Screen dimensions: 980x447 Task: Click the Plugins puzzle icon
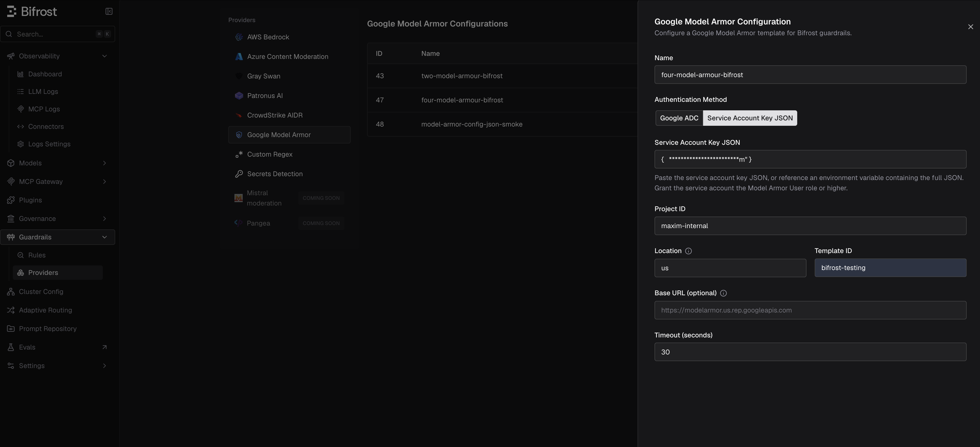[x=11, y=200]
